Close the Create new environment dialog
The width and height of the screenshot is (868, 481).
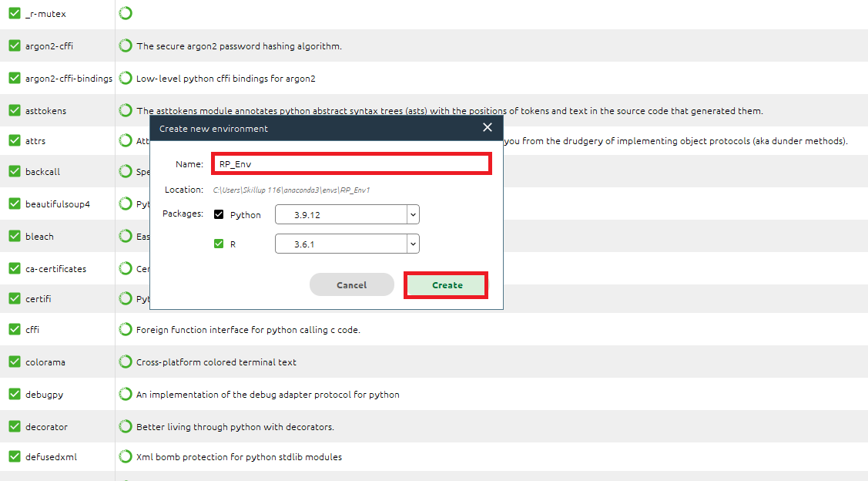pyautogui.click(x=487, y=128)
